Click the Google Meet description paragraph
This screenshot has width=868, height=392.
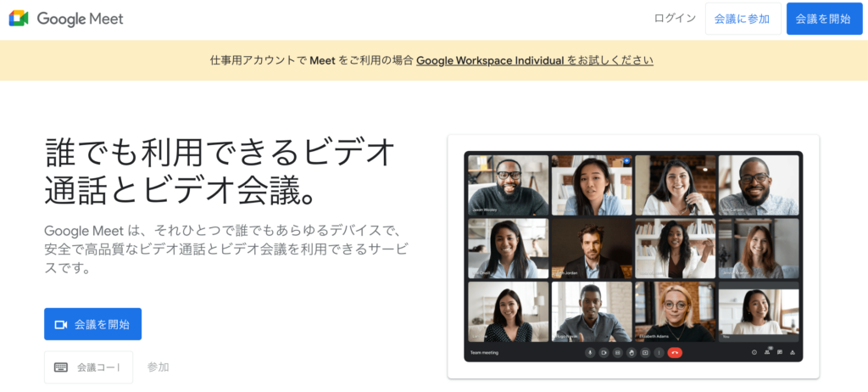click(x=225, y=249)
